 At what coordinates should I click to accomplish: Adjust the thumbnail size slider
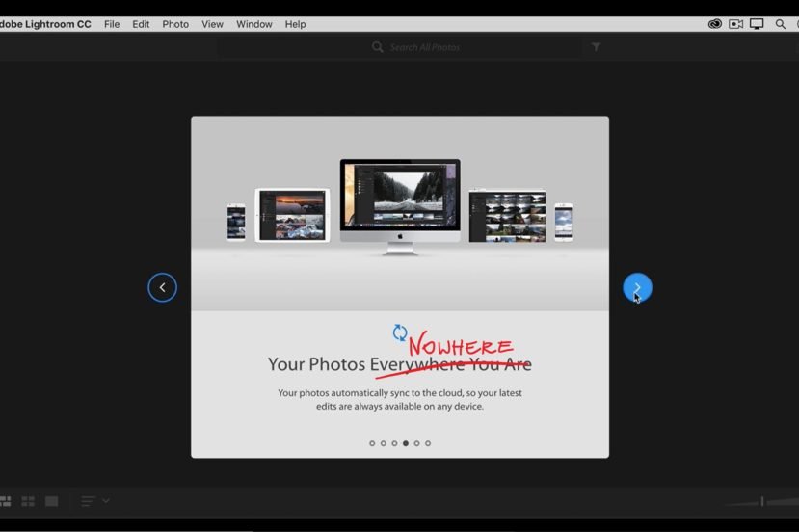761,502
